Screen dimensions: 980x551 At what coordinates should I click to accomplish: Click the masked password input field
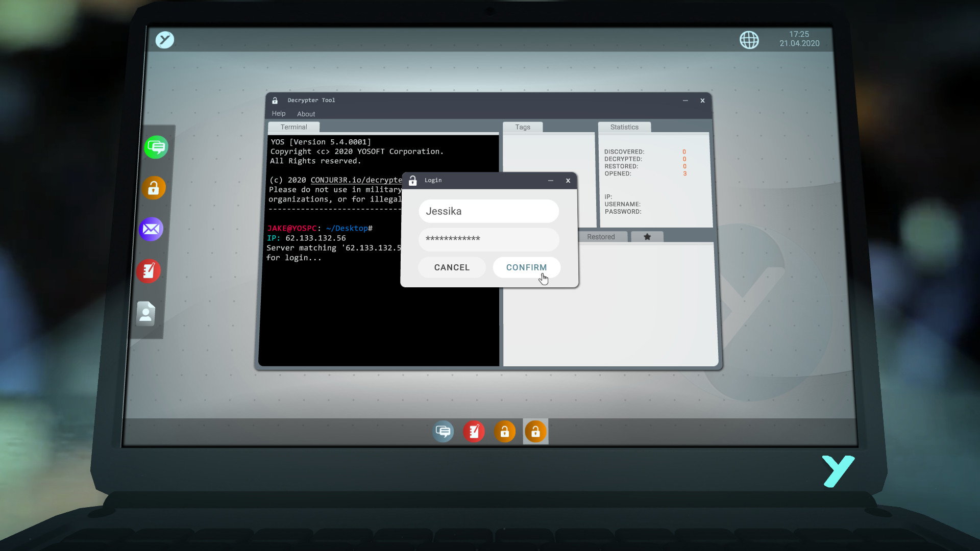coord(488,239)
